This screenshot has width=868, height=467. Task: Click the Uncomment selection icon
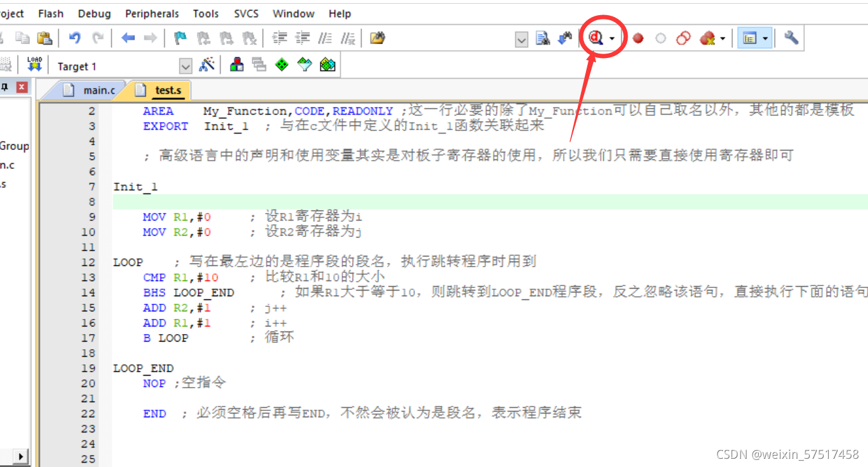click(x=348, y=38)
